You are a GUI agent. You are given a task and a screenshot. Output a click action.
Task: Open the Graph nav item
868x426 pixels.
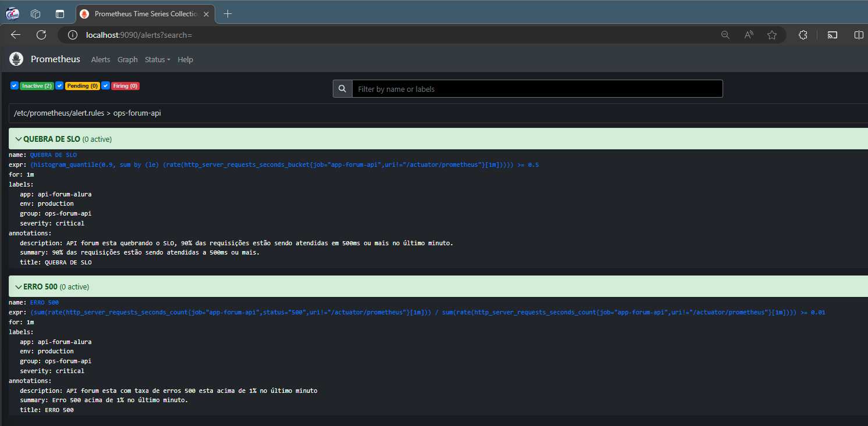pos(127,59)
